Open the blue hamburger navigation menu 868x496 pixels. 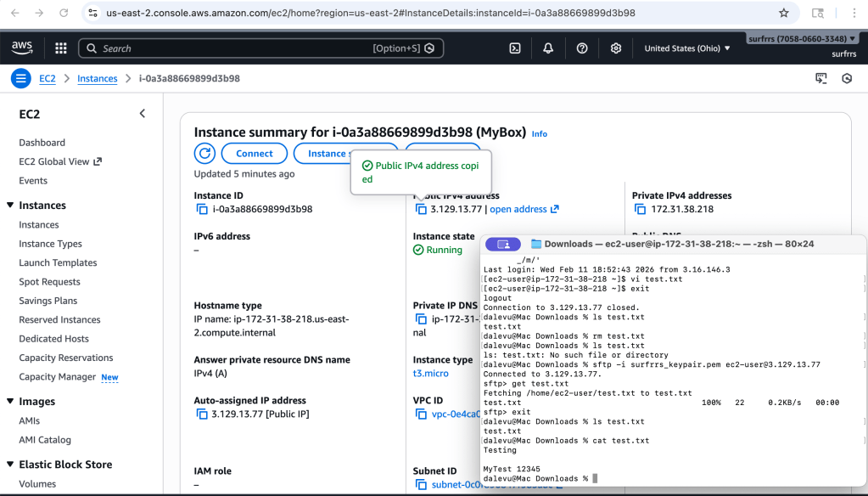click(20, 77)
